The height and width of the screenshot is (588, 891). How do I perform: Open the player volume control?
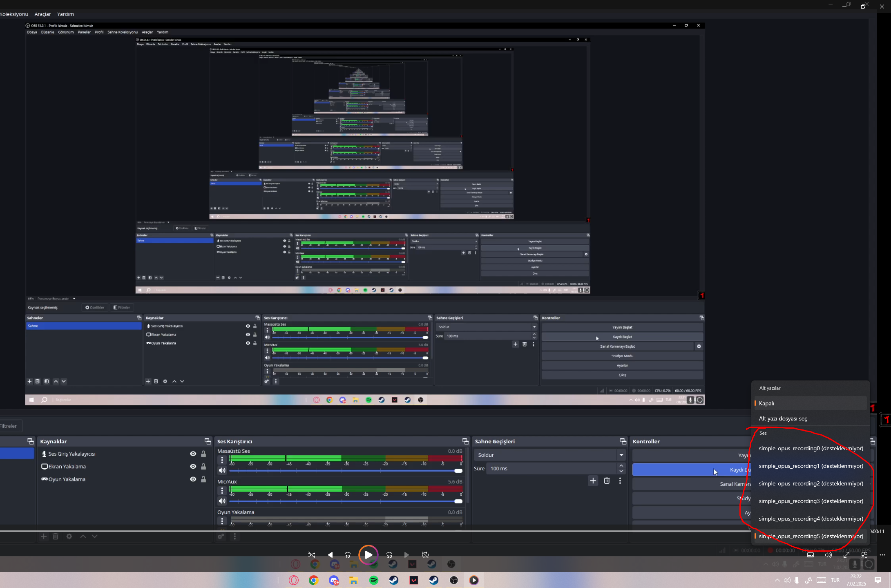(x=828, y=555)
